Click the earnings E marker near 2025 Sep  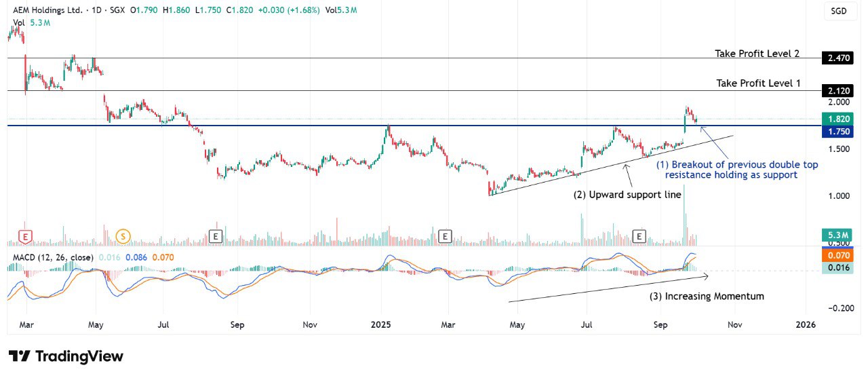pyautogui.click(x=639, y=236)
